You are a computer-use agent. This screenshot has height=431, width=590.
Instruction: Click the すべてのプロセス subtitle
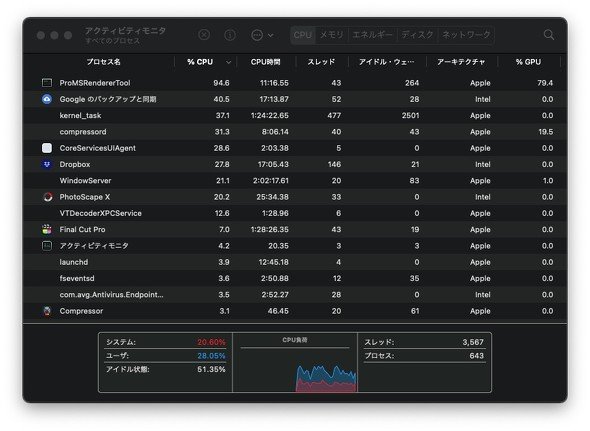112,41
